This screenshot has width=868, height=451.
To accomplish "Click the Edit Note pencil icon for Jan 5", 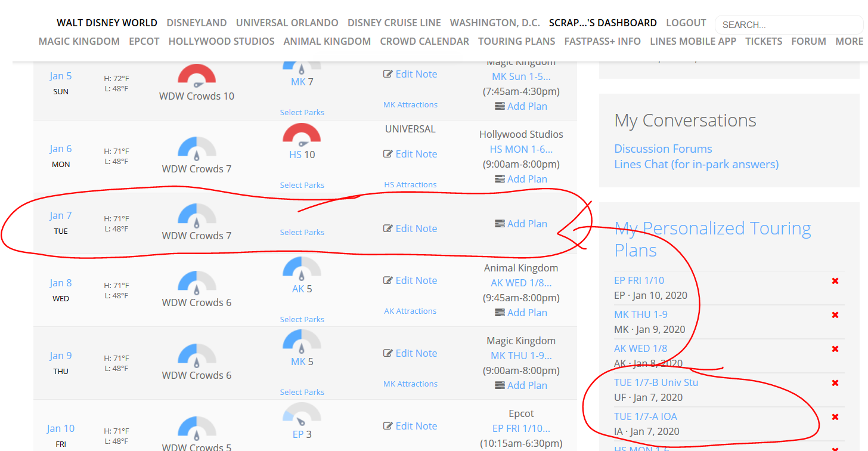I will pos(388,74).
